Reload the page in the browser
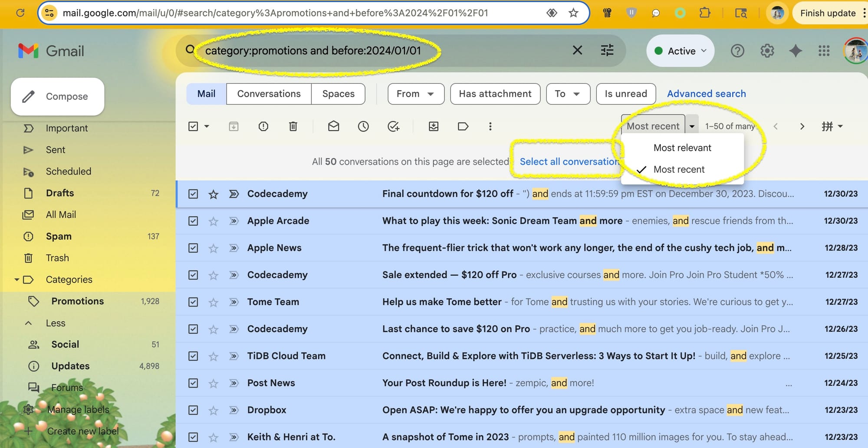Screen dimensions: 868x448 20,13
